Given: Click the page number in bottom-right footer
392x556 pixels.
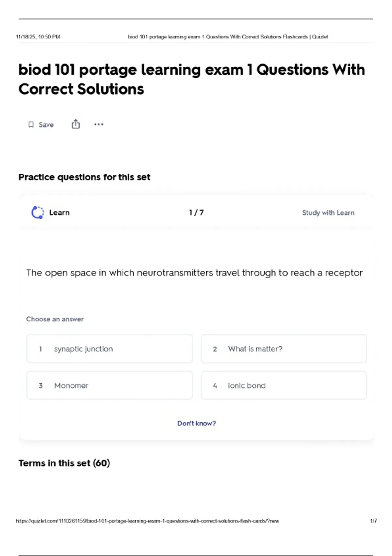Looking at the screenshot, I should pyautogui.click(x=373, y=521).
